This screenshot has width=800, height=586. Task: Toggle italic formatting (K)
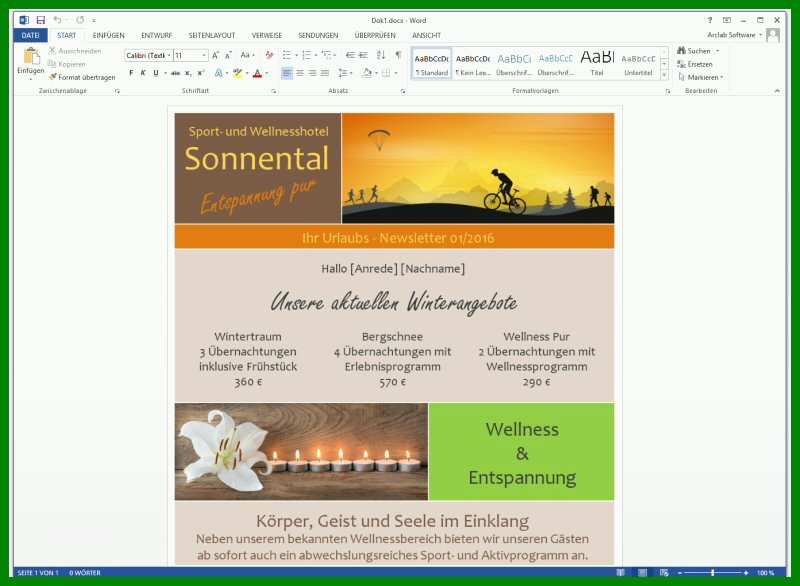point(143,73)
